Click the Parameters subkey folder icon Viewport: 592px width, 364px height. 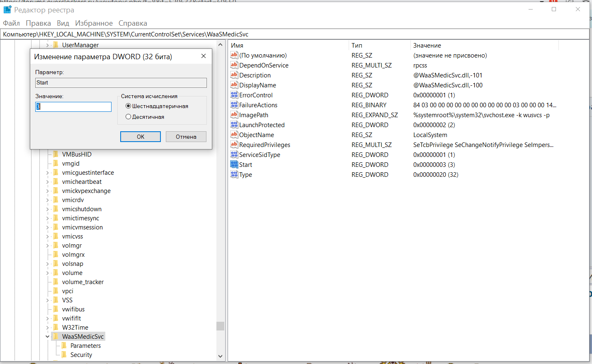click(64, 345)
